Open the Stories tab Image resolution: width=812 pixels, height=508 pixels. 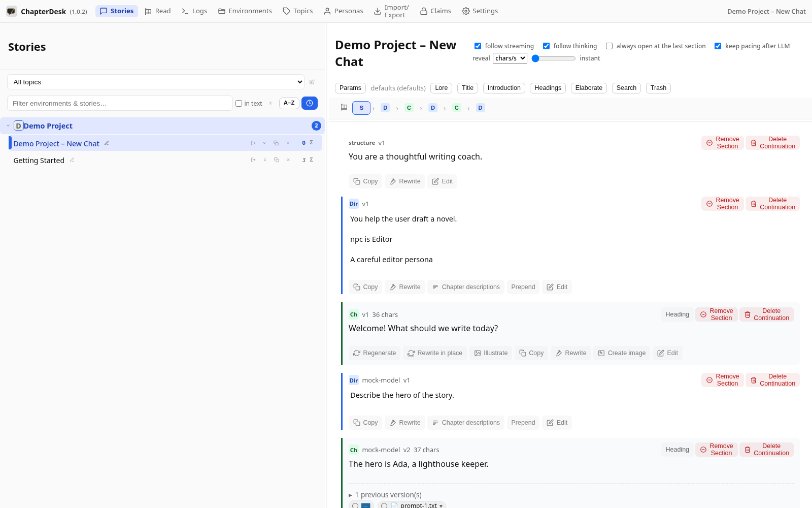point(117,11)
